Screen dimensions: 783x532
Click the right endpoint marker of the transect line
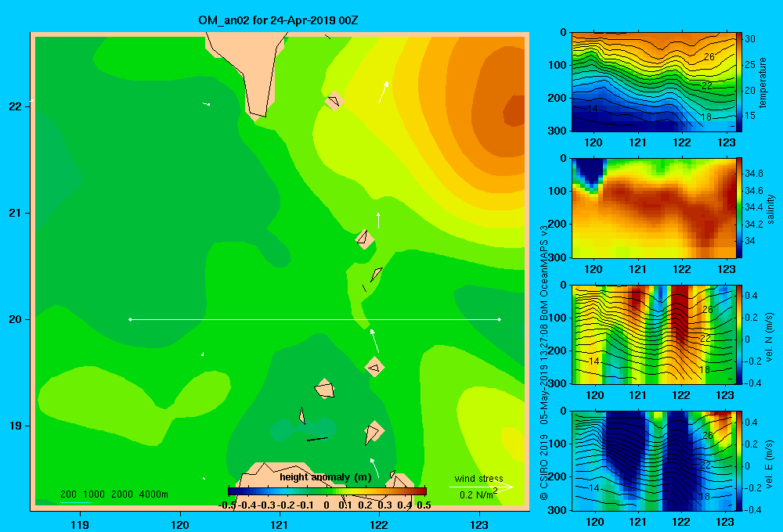click(499, 319)
